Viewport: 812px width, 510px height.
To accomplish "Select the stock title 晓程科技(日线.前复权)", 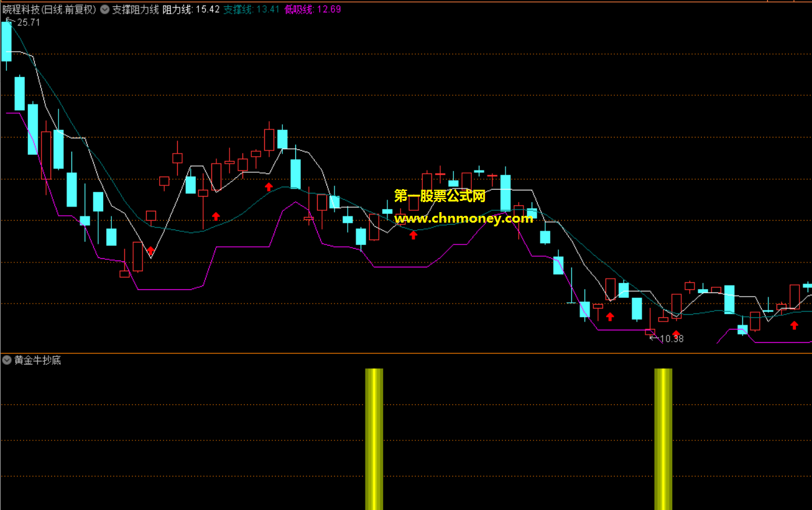I will click(x=49, y=10).
